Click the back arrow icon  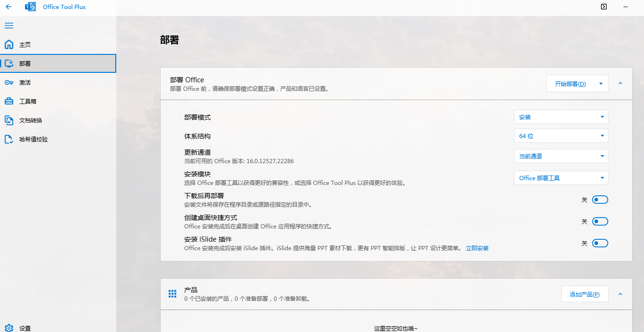click(x=9, y=7)
